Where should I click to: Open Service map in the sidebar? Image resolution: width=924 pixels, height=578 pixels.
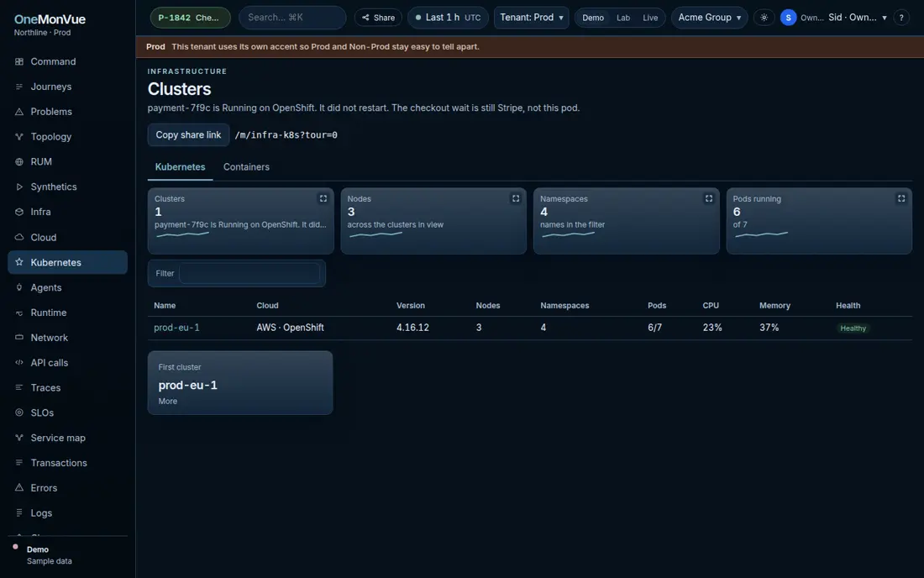pyautogui.click(x=68, y=438)
